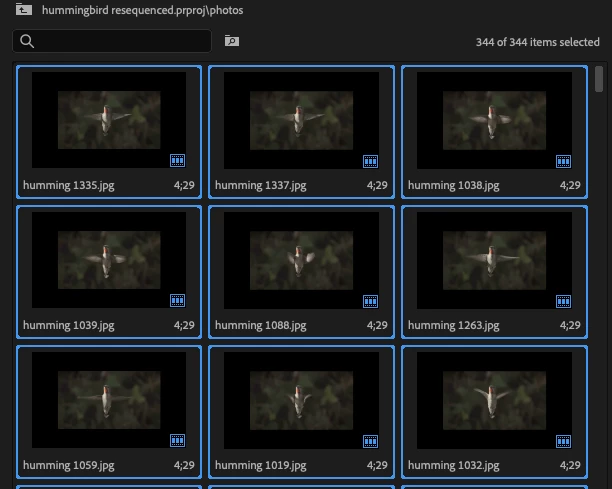Select the humming 1059.jpg thumbnail

(x=109, y=400)
